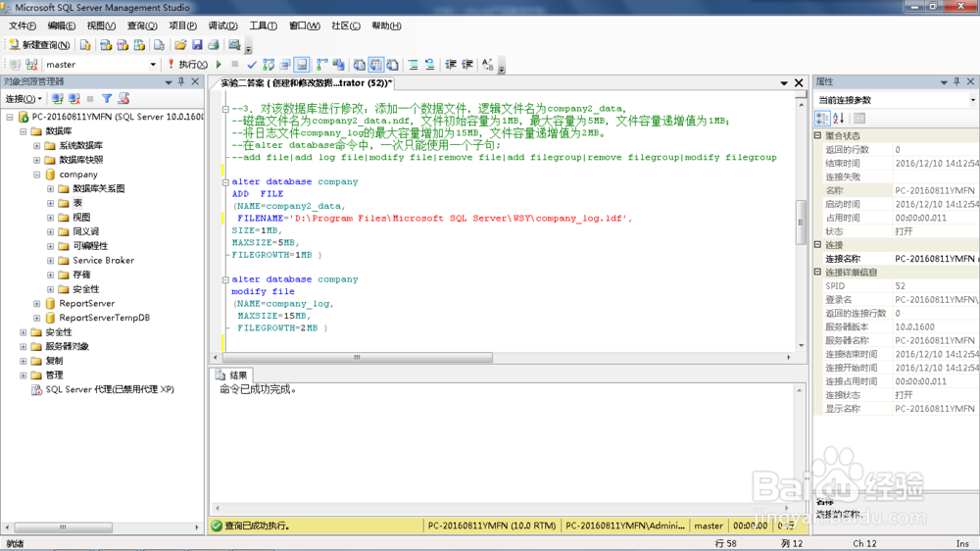This screenshot has height=551, width=980.
Task: Start debugging with the green play icon
Action: (219, 65)
